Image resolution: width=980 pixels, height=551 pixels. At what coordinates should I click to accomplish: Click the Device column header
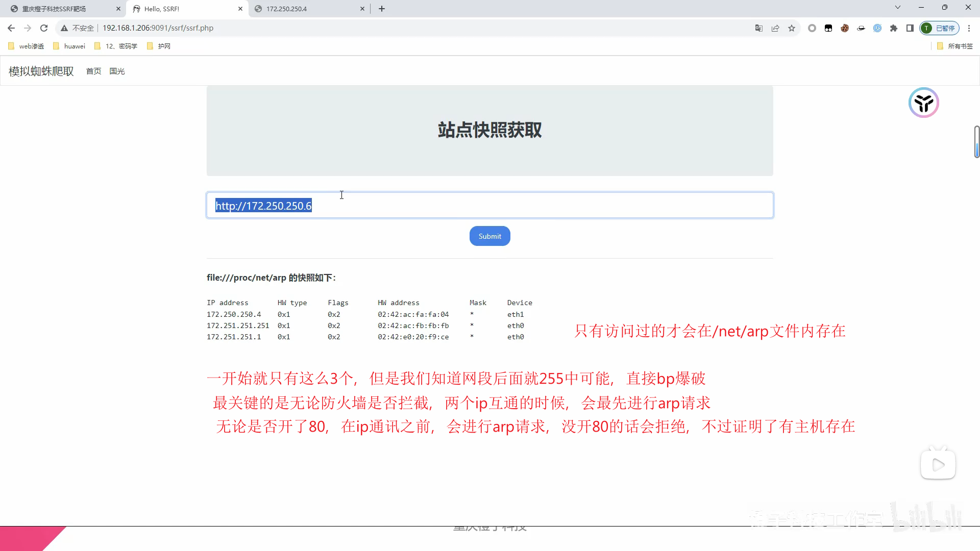click(x=520, y=303)
